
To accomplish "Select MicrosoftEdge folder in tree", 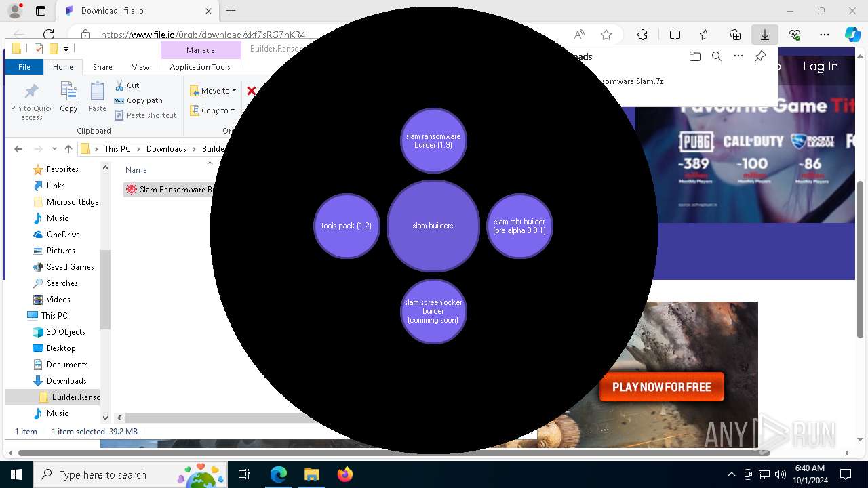I will [x=73, y=202].
